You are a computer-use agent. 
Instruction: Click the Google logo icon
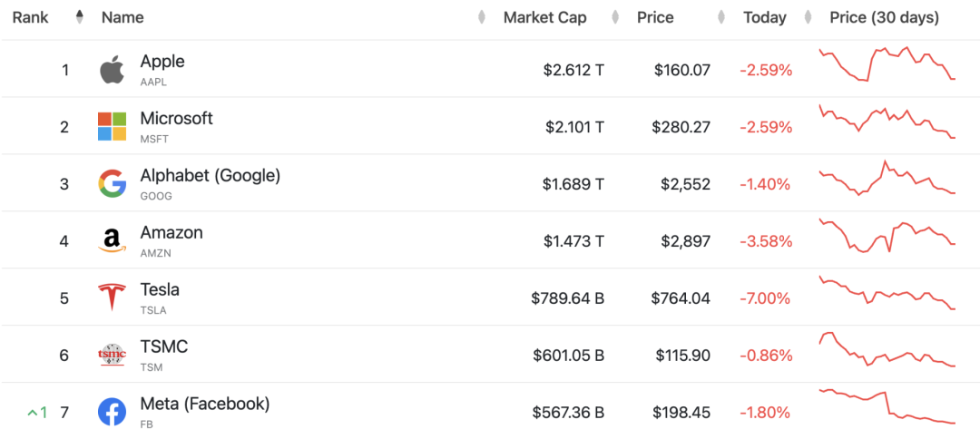pyautogui.click(x=112, y=184)
